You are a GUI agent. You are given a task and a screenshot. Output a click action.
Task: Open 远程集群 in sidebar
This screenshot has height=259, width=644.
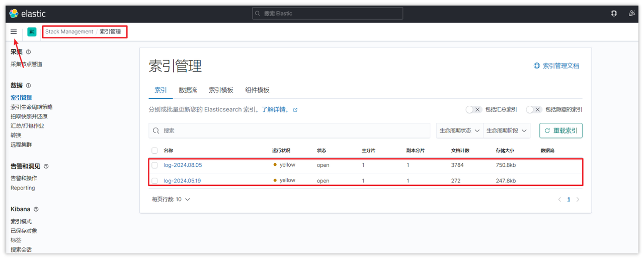click(21, 145)
